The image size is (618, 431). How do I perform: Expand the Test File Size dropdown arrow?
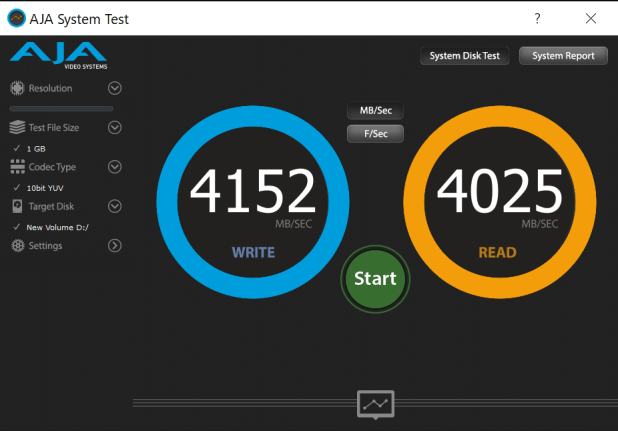115,127
